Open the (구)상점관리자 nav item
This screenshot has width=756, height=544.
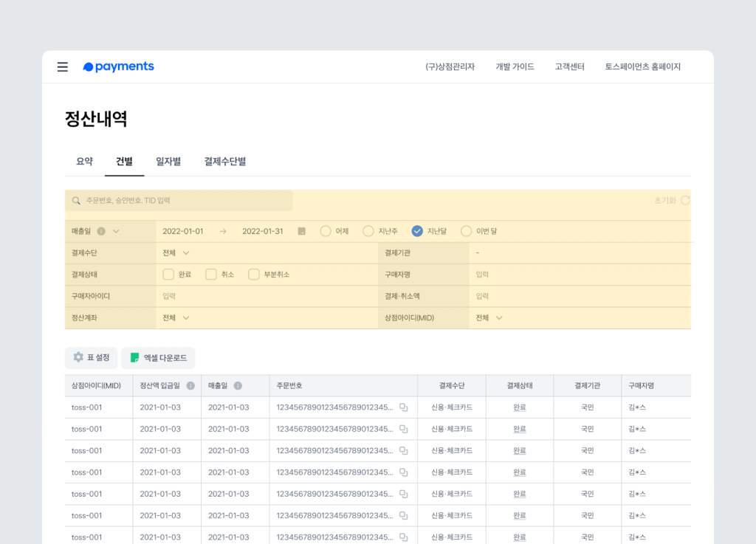pyautogui.click(x=450, y=67)
